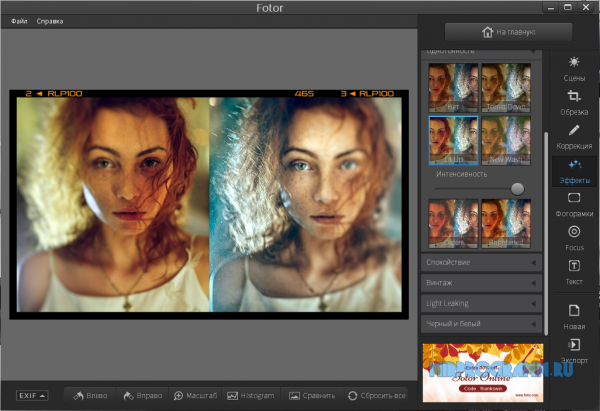Open the Коррекция adjustment tool

click(x=574, y=137)
